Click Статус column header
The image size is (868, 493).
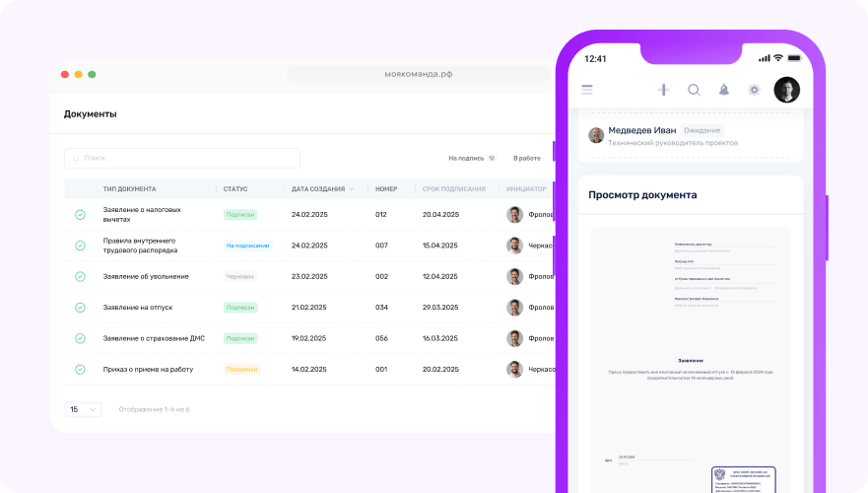tap(235, 189)
